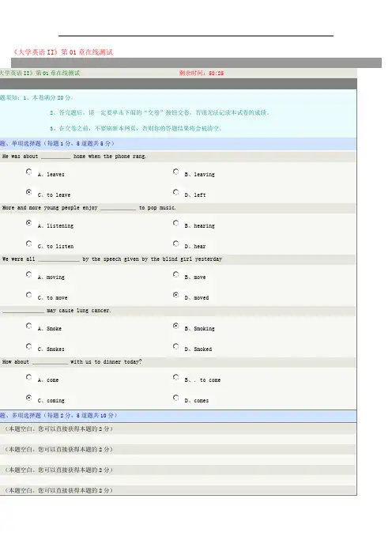This screenshot has width=392, height=555.
Task: Select C. coming radio button
Action: click(x=29, y=398)
